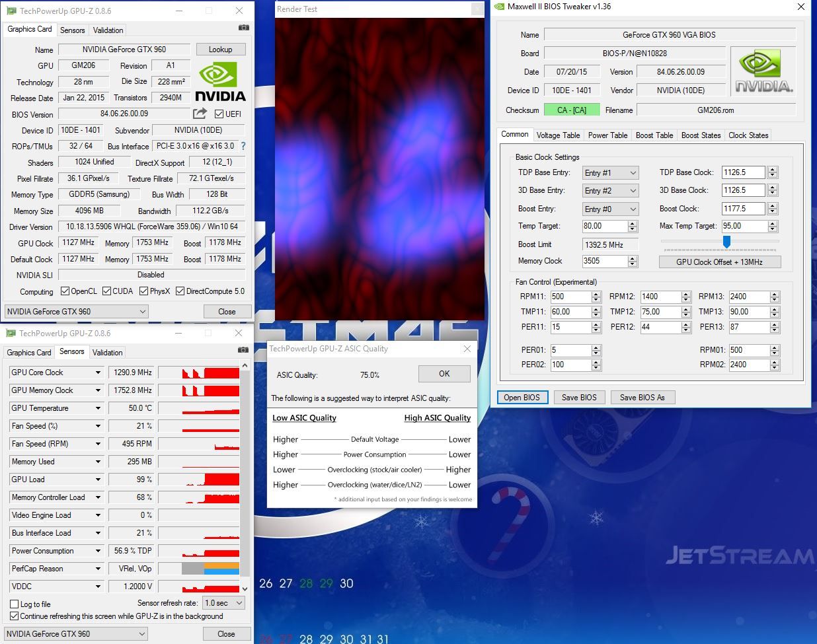
Task: Click OK in the ASIC Quality dialog
Action: (x=444, y=374)
